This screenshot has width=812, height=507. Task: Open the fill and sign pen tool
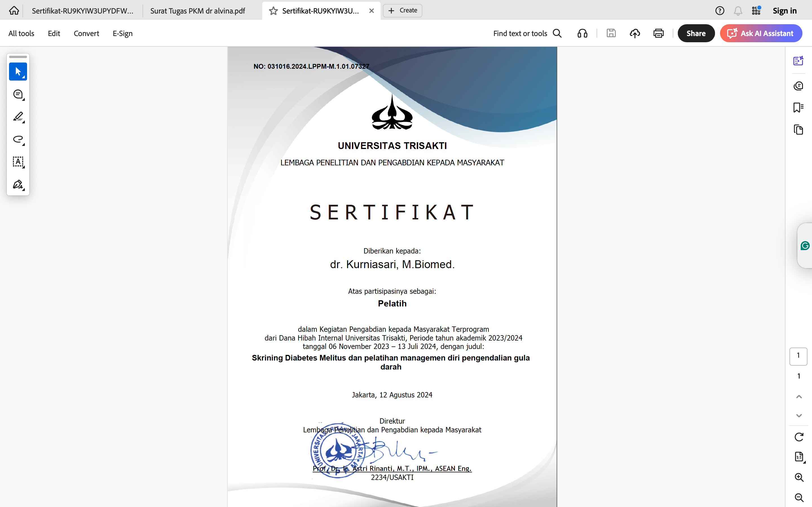click(18, 184)
